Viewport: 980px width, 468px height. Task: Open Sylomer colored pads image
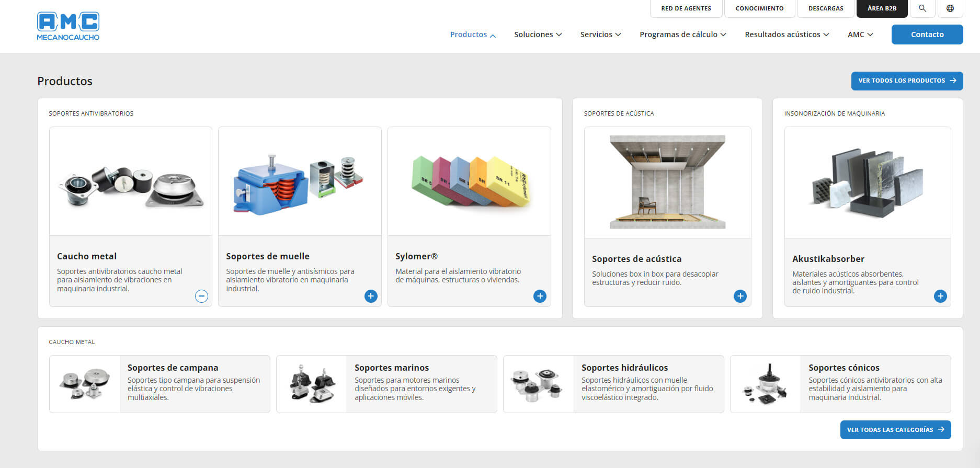(x=469, y=181)
